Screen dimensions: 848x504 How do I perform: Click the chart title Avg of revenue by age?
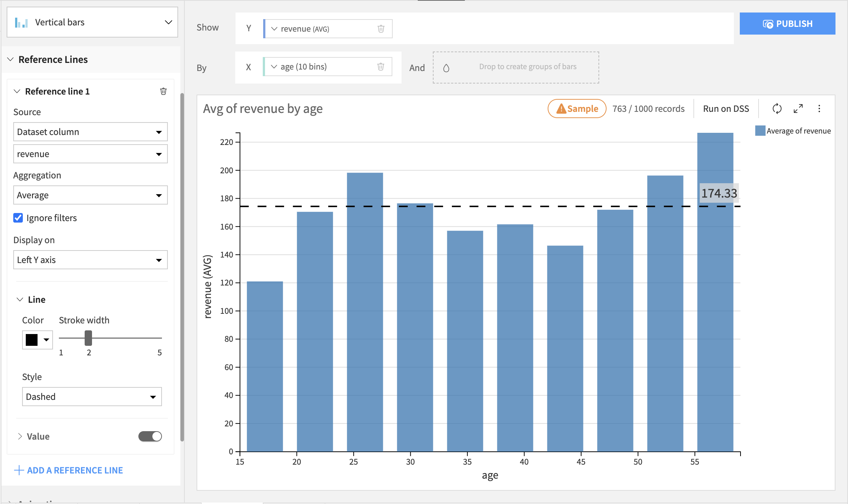click(x=263, y=109)
